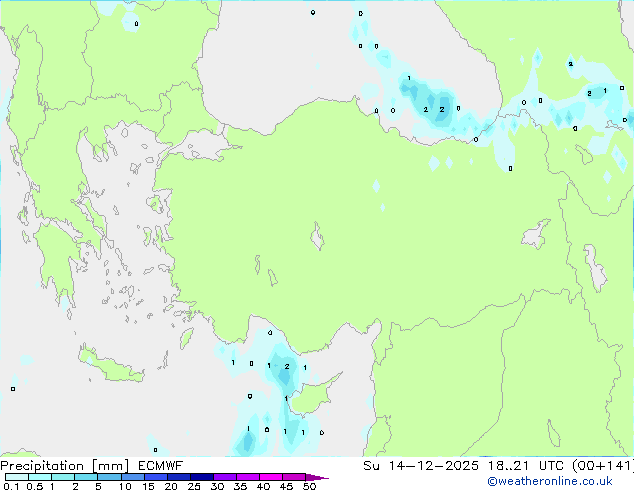Click the legend value "50"

coord(309,486)
